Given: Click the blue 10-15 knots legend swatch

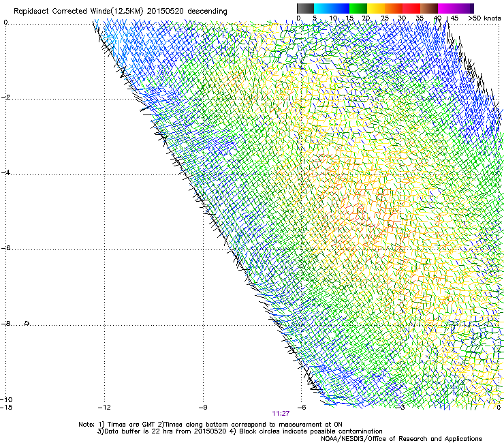Looking at the screenshot, I should (x=341, y=8).
